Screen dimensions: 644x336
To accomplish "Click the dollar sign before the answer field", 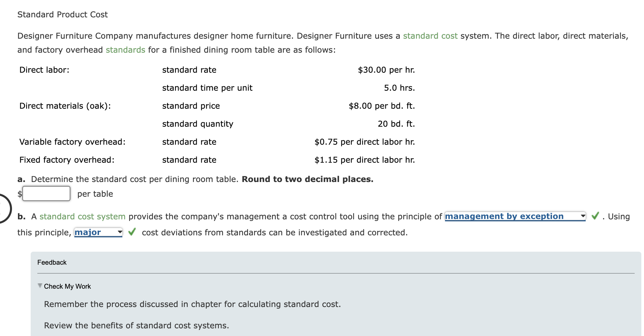I will point(19,193).
